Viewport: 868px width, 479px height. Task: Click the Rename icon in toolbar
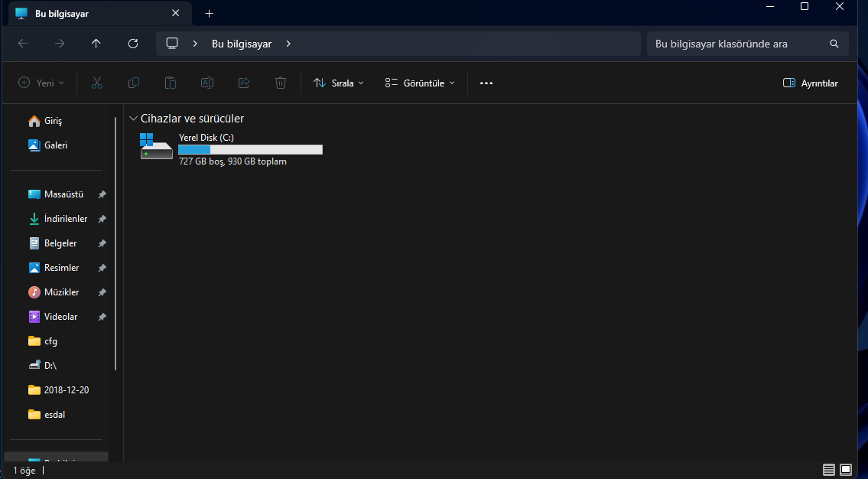pyautogui.click(x=207, y=83)
